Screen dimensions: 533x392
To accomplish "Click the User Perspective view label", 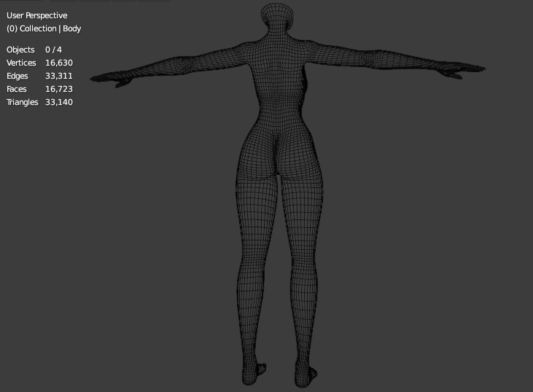I will click(x=36, y=15).
